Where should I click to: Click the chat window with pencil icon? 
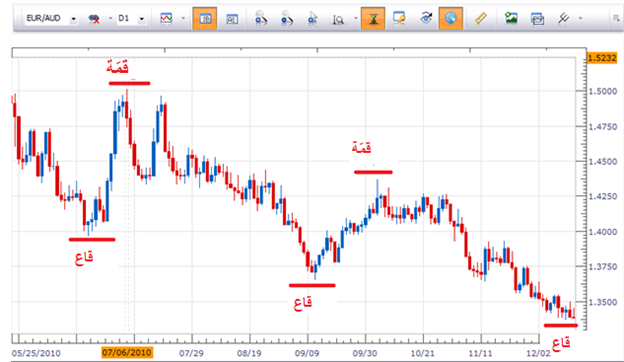click(x=399, y=18)
